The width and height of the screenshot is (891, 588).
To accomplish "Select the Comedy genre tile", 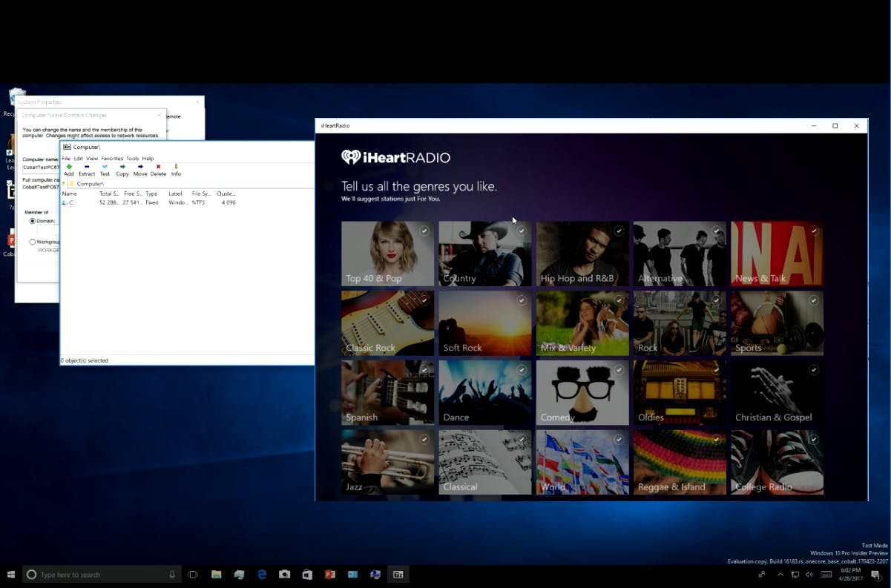I will (582, 393).
